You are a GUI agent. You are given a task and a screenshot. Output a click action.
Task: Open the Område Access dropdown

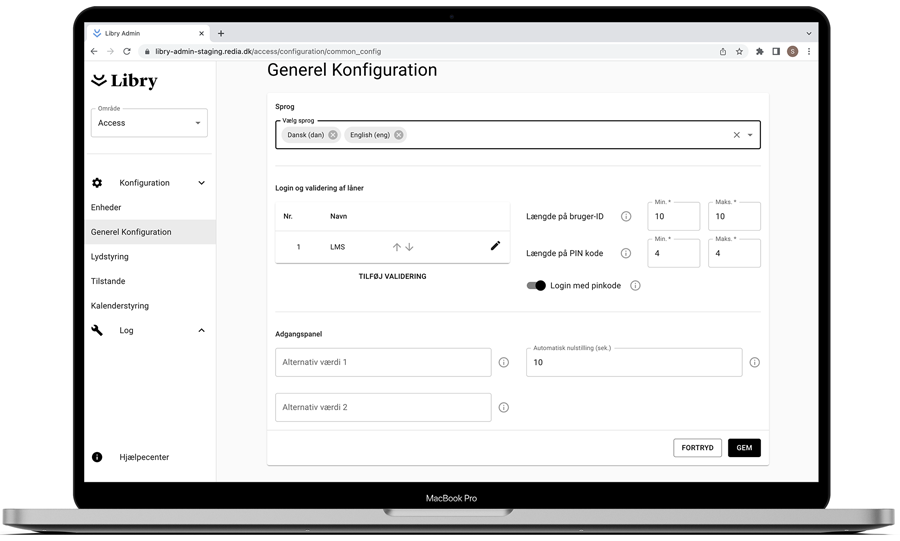coord(149,123)
